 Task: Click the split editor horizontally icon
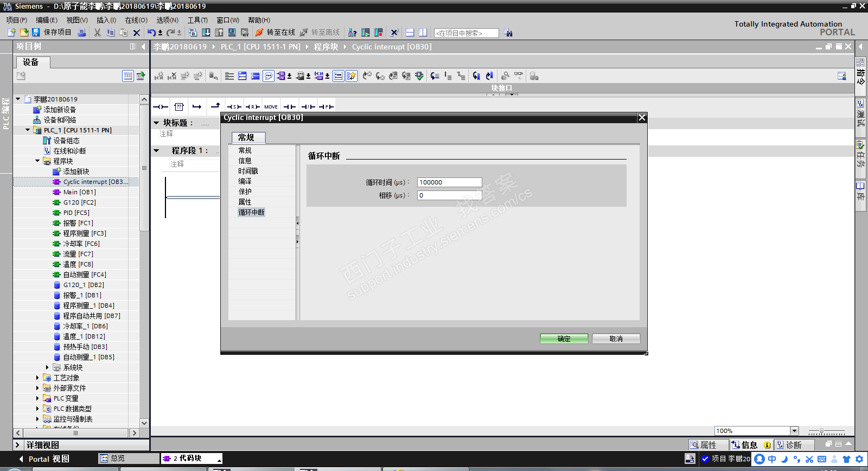410,33
